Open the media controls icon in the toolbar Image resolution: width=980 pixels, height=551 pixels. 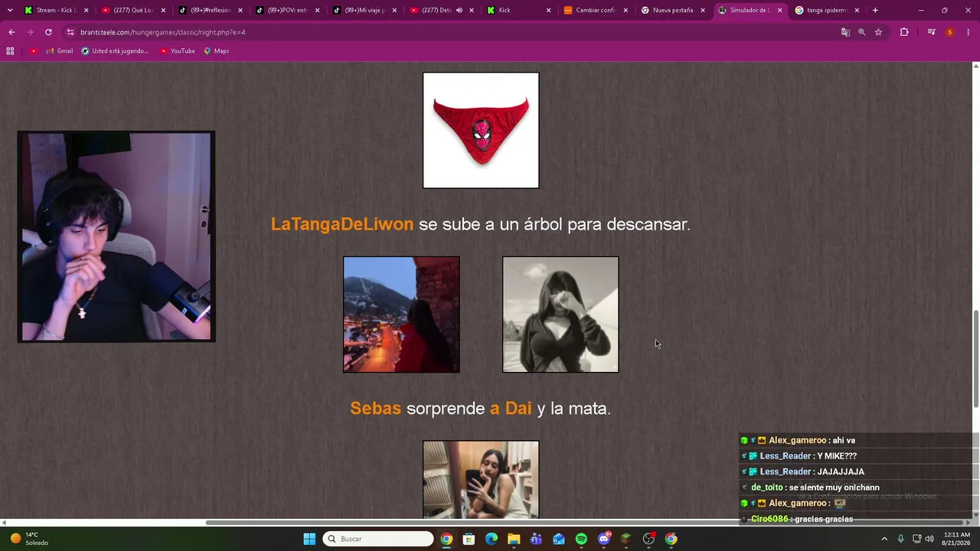point(931,32)
